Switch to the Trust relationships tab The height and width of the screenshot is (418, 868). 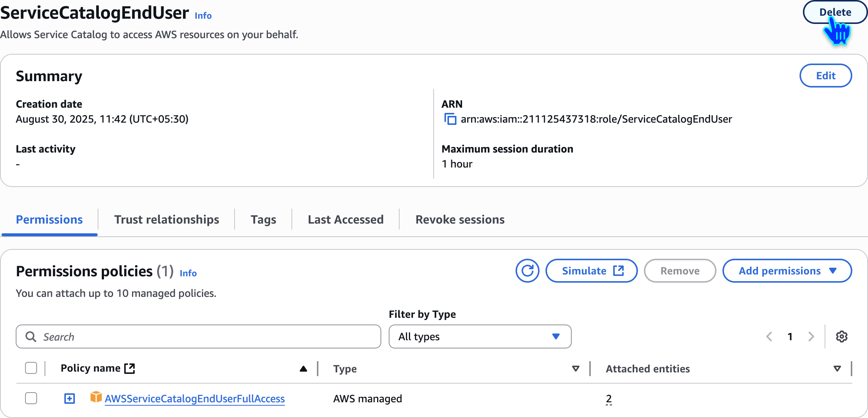pos(166,219)
